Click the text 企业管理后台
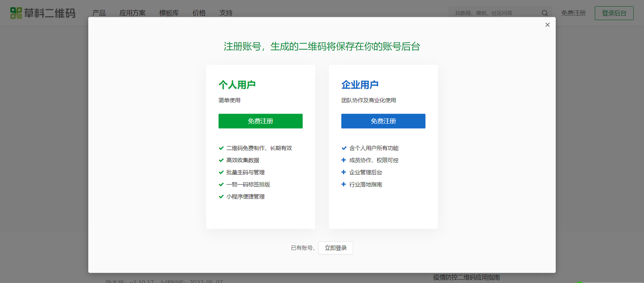The height and width of the screenshot is (283, 644). tap(366, 172)
